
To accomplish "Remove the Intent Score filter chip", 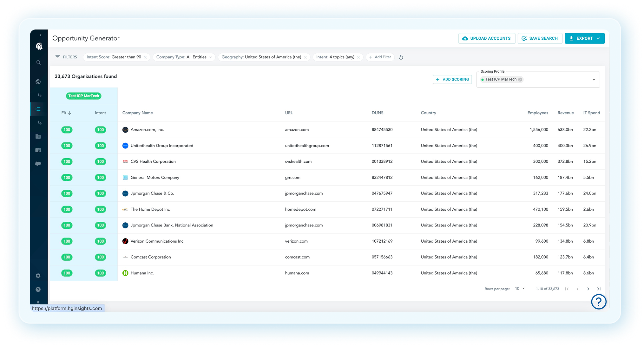I will pos(145,57).
